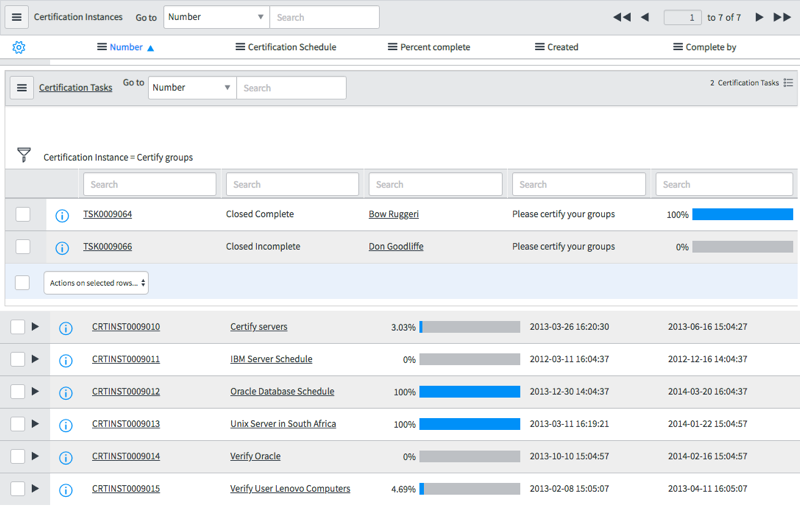Focus Certification Tasks Search field

click(x=291, y=88)
